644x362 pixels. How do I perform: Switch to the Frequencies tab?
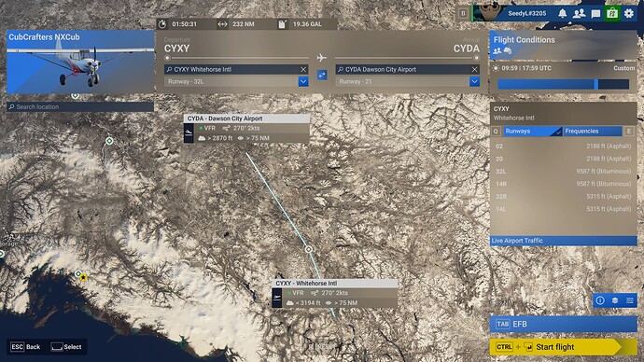593,132
